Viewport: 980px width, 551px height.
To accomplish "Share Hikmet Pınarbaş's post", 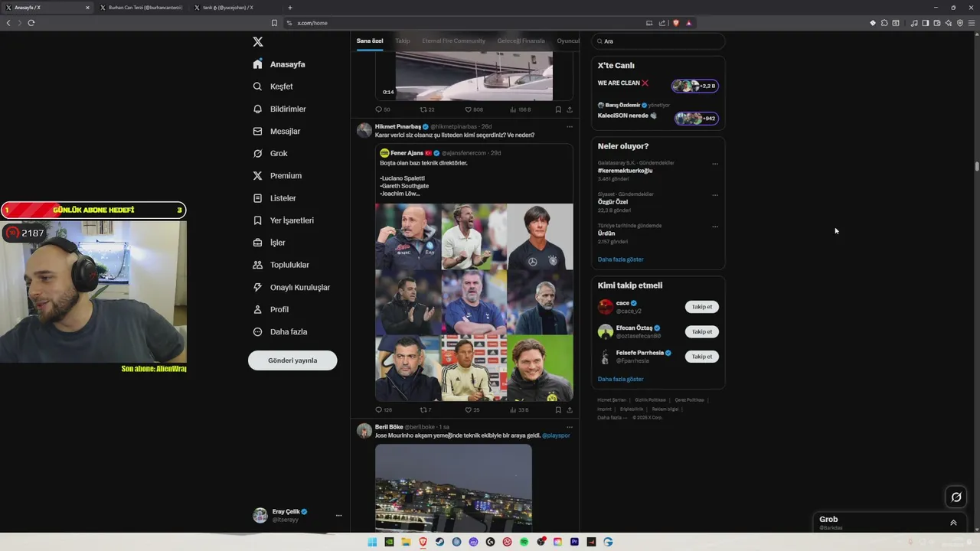I will click(570, 409).
